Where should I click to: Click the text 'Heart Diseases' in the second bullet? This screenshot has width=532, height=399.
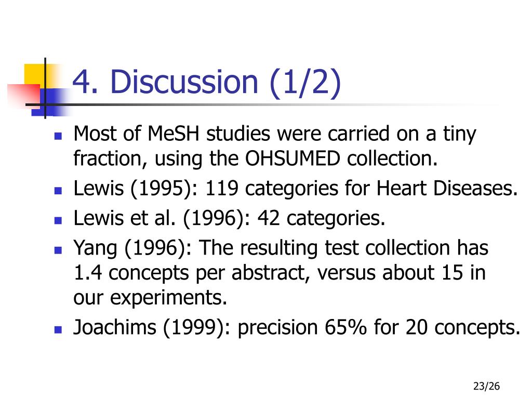pos(447,188)
